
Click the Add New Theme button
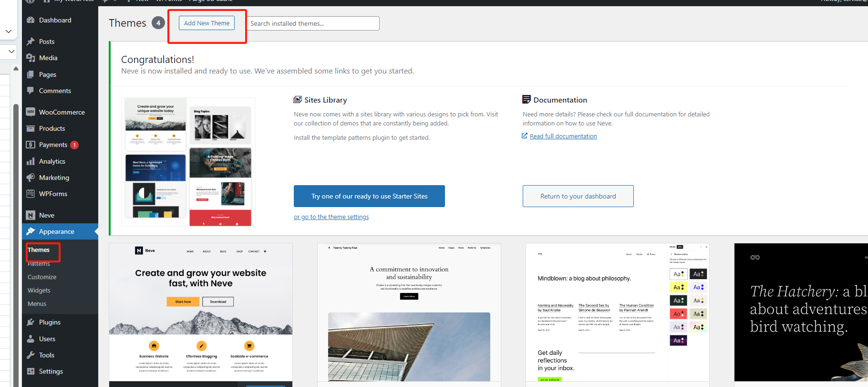(x=207, y=23)
